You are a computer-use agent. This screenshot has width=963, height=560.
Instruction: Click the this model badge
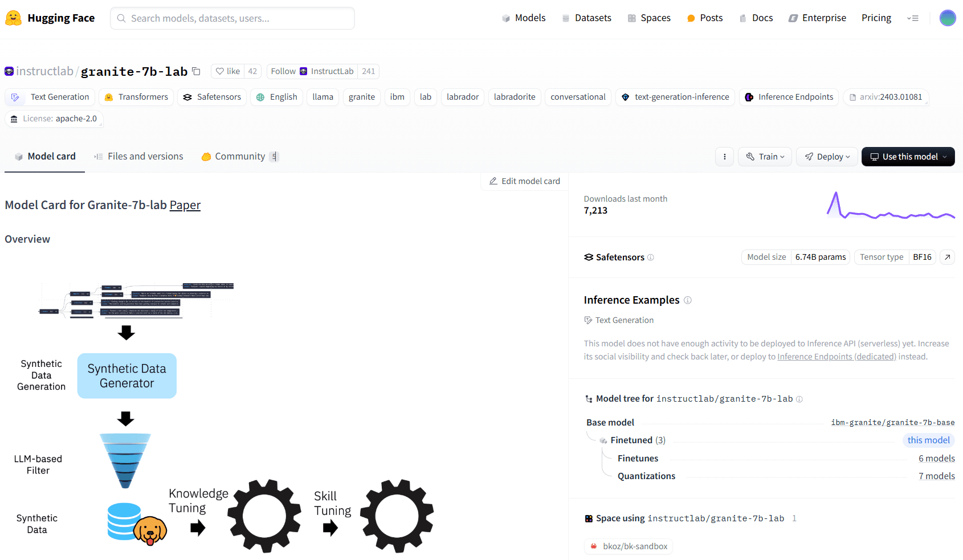click(928, 440)
